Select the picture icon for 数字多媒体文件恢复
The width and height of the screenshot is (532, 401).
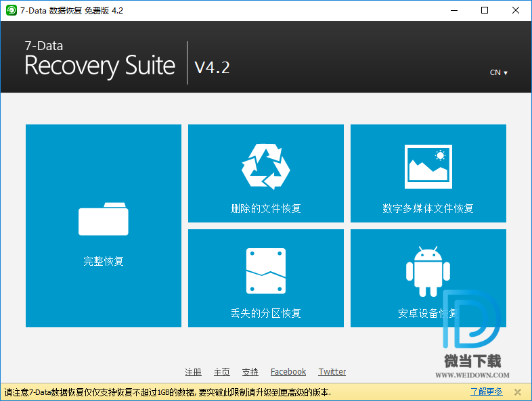coord(428,166)
